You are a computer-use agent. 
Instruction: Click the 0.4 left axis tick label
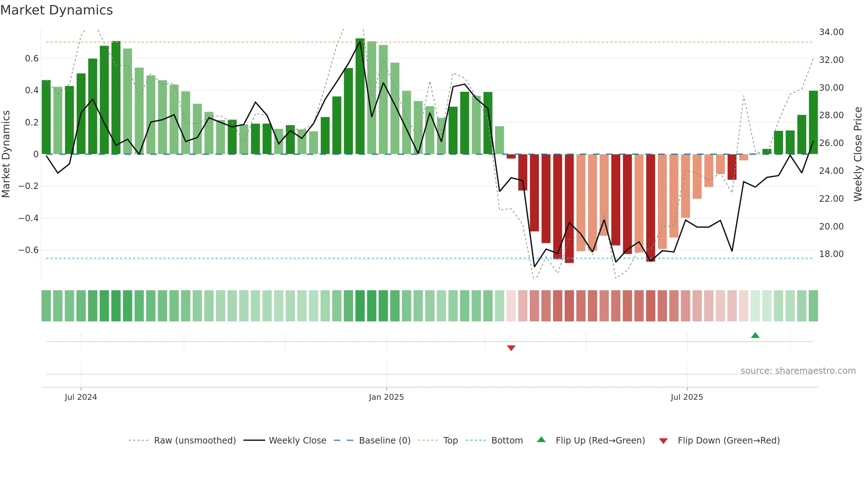32,90
